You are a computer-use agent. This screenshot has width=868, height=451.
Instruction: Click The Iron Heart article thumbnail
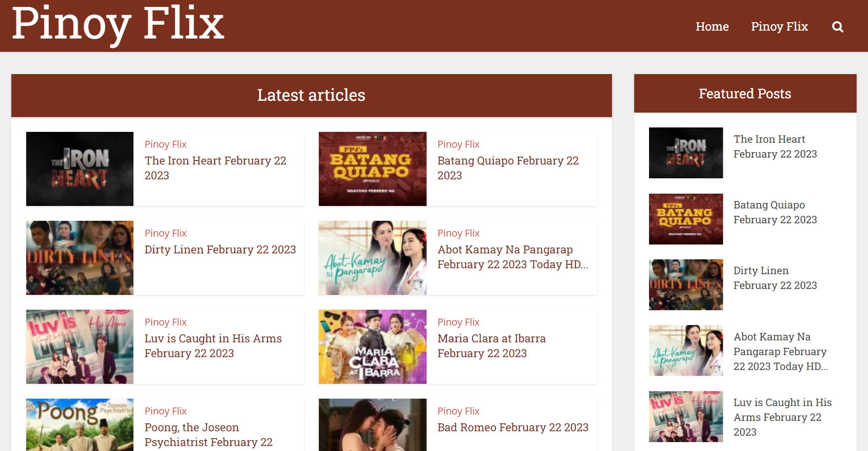coord(80,169)
